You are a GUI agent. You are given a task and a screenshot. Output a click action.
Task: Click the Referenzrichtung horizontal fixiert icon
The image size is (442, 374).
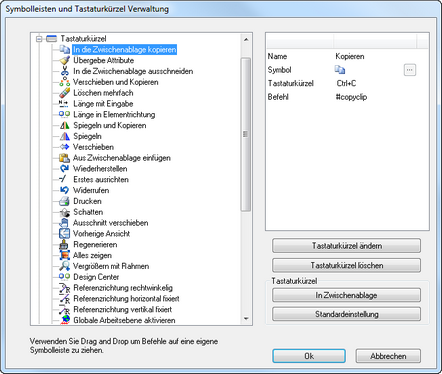point(64,298)
